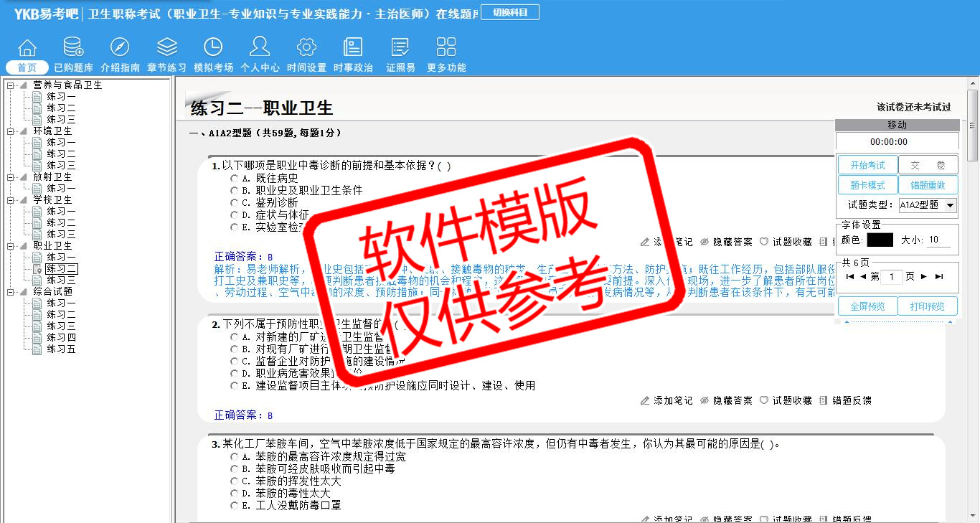Choose option A 对新建的厂矿 in question 2
Image resolution: width=980 pixels, height=523 pixels.
(234, 336)
